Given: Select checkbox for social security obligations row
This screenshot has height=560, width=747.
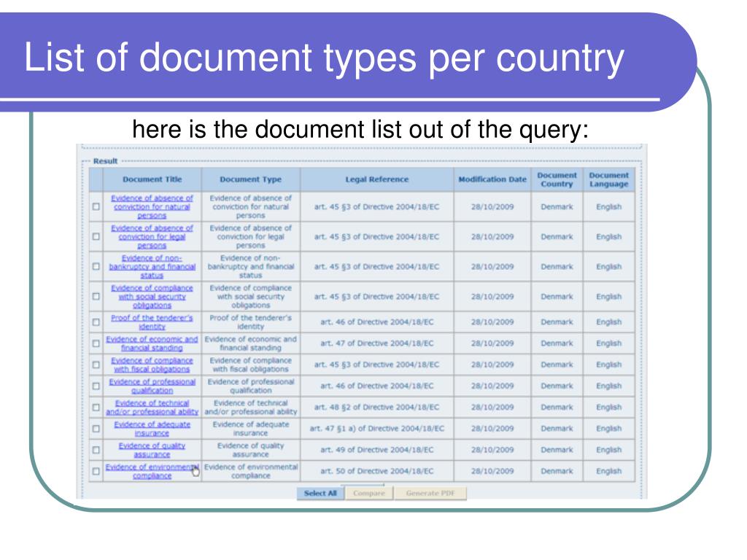Looking at the screenshot, I should 96,296.
